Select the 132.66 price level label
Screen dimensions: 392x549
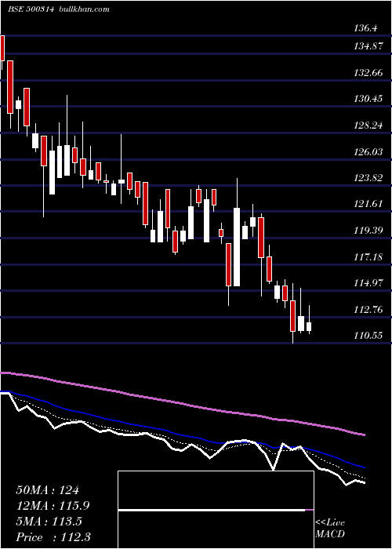point(368,73)
